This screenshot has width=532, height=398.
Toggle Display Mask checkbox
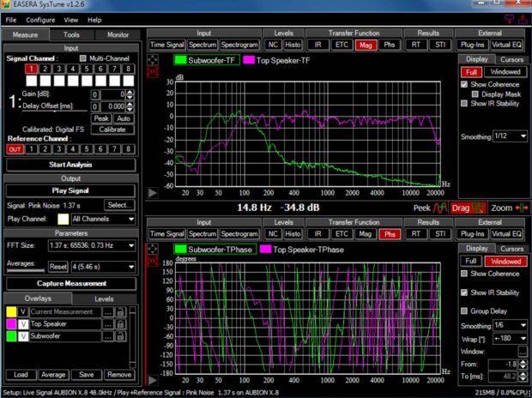click(475, 94)
